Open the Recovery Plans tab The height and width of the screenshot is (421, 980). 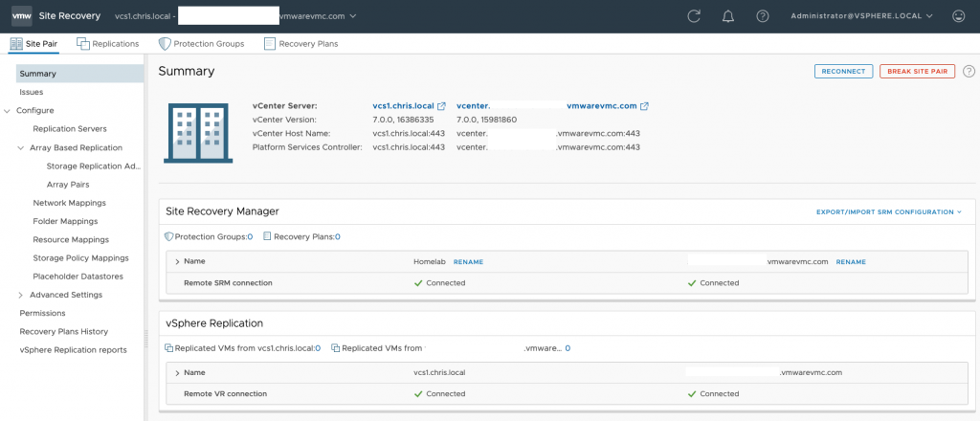301,44
